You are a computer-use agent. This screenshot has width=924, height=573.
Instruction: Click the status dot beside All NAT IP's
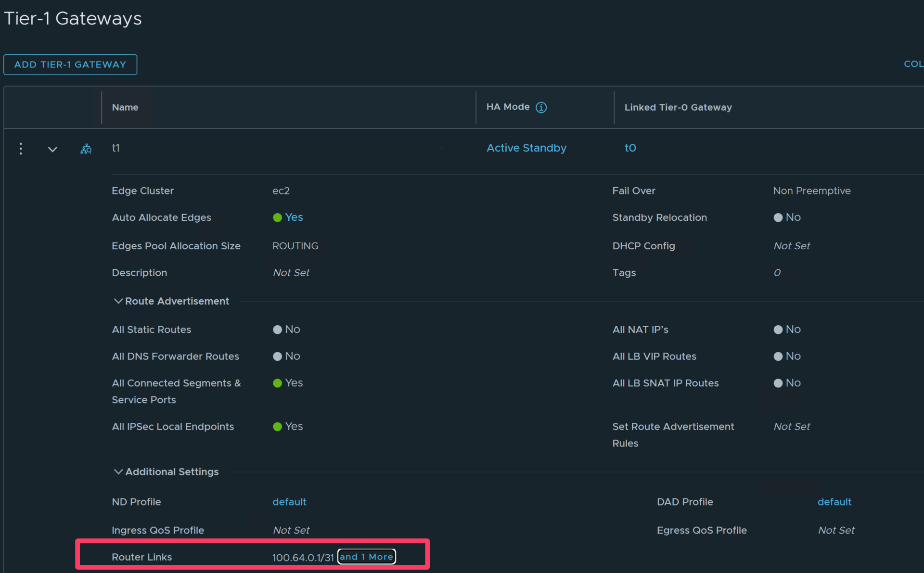point(778,330)
